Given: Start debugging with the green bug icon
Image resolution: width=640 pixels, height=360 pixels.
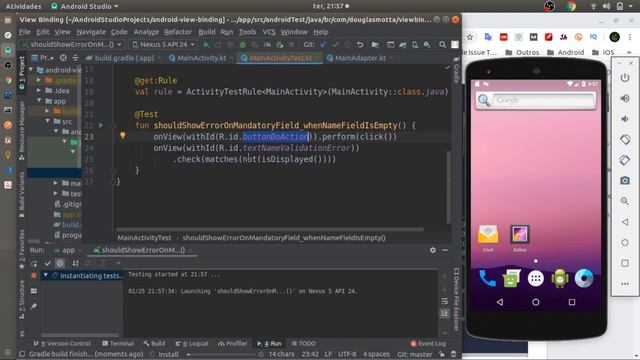Looking at the screenshot, I should [x=242, y=44].
